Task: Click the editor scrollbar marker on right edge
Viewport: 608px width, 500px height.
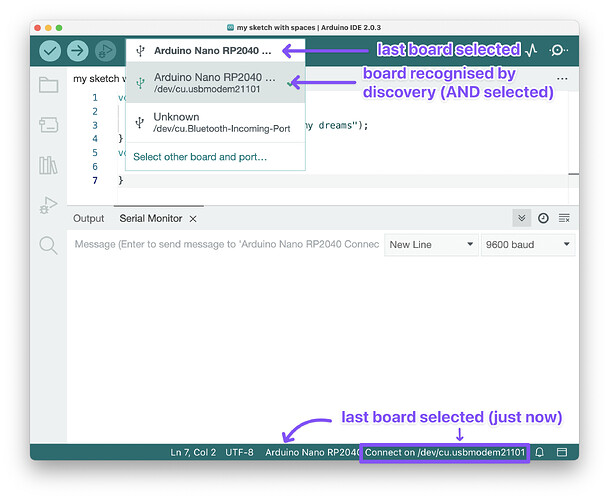Action: [573, 174]
